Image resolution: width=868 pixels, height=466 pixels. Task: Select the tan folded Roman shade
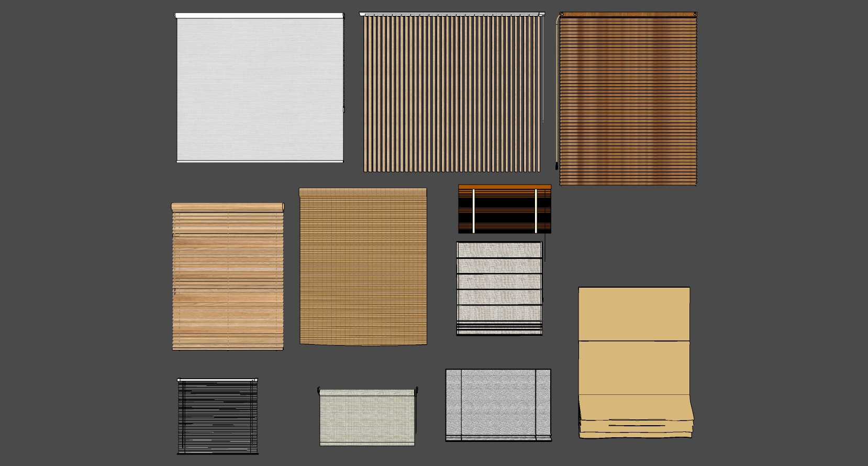[636, 362]
